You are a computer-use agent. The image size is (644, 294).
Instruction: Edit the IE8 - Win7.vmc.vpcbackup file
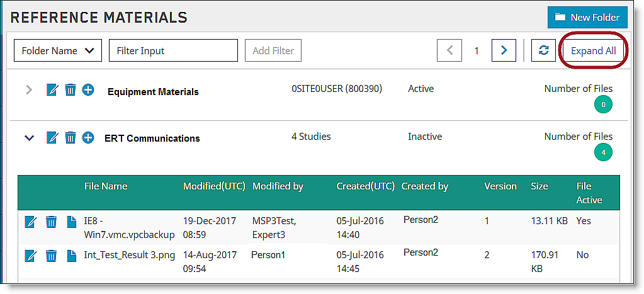pos(31,222)
